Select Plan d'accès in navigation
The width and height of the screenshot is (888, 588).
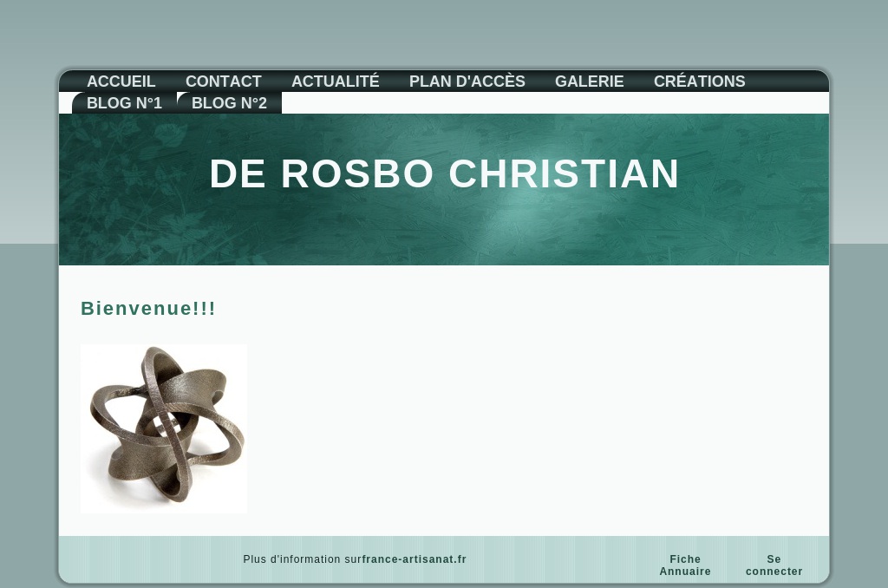(x=467, y=82)
